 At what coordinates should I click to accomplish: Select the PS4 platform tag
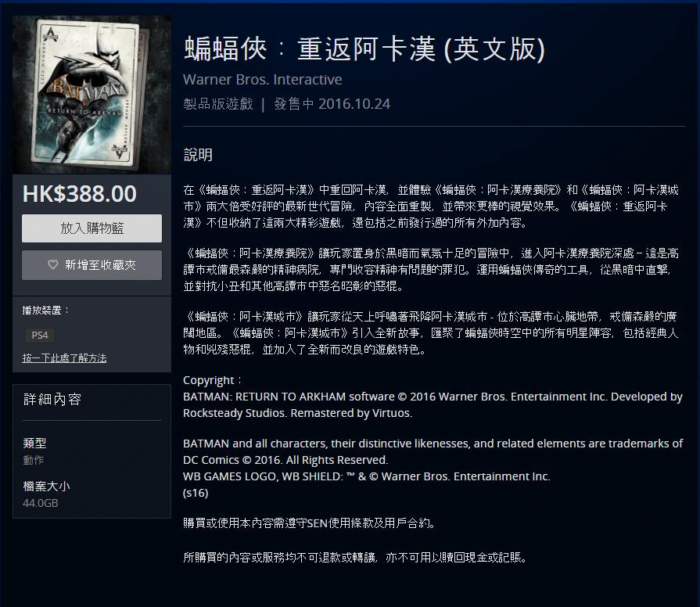[40, 336]
